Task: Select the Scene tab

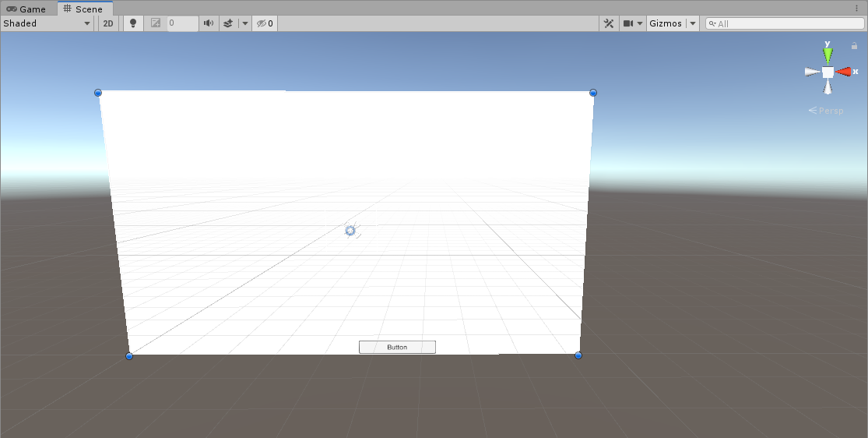Action: coord(83,9)
